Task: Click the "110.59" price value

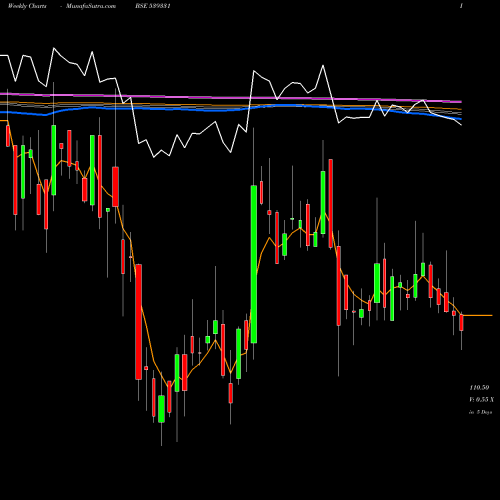Action: (x=479, y=388)
